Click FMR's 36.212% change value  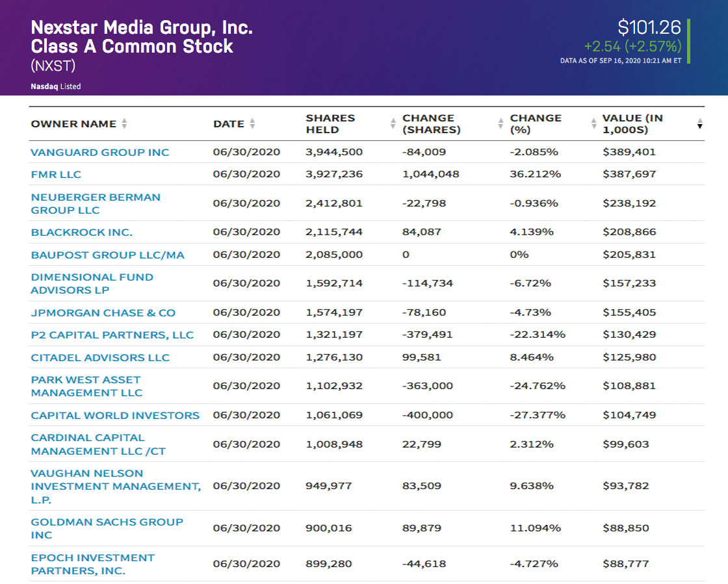tap(536, 174)
